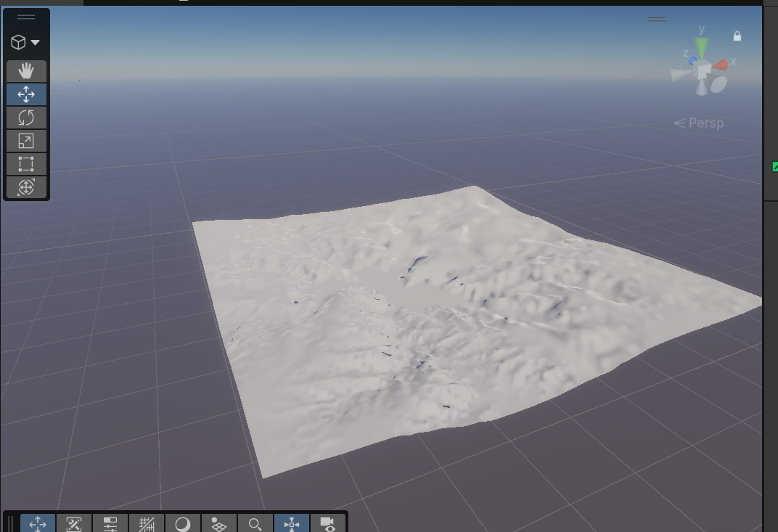Select the Move tool in the tools overlay

pos(26,94)
